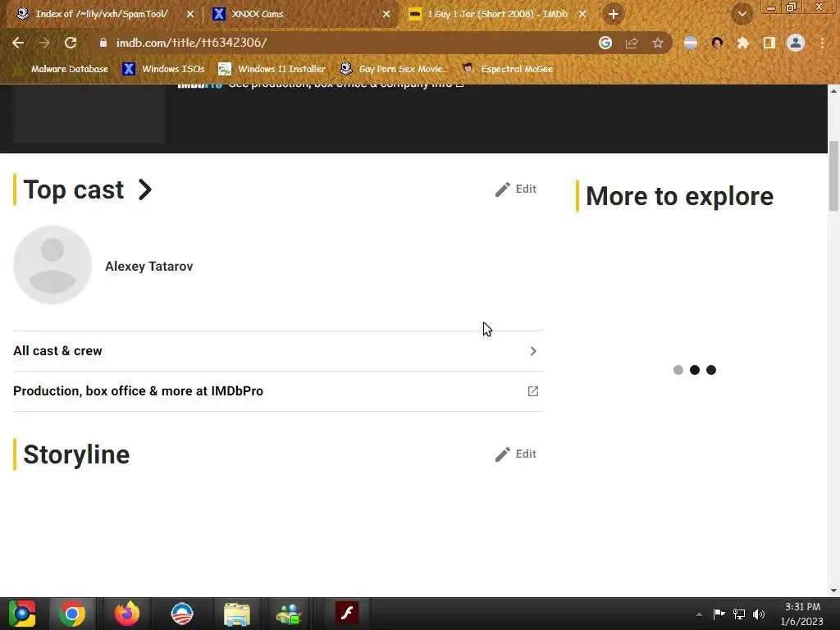Viewport: 840px width, 630px height.
Task: Expand Top cast chevron arrow
Action: tap(145, 189)
